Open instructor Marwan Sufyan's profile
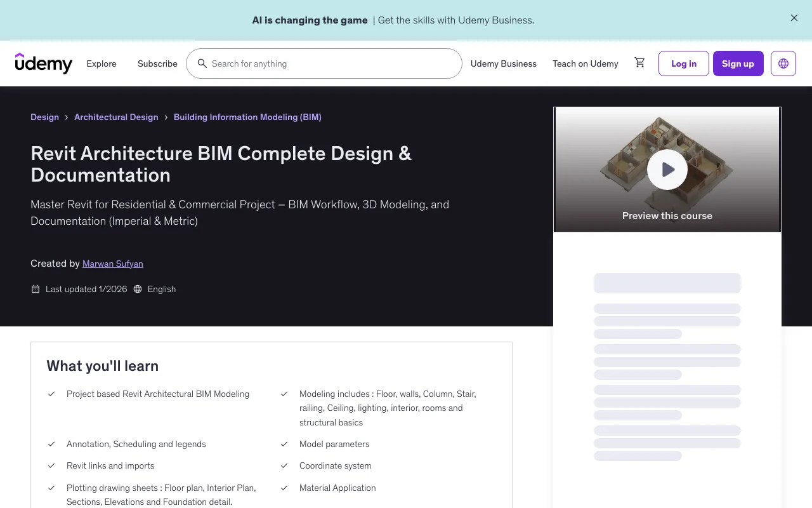The width and height of the screenshot is (812, 508). (x=112, y=264)
